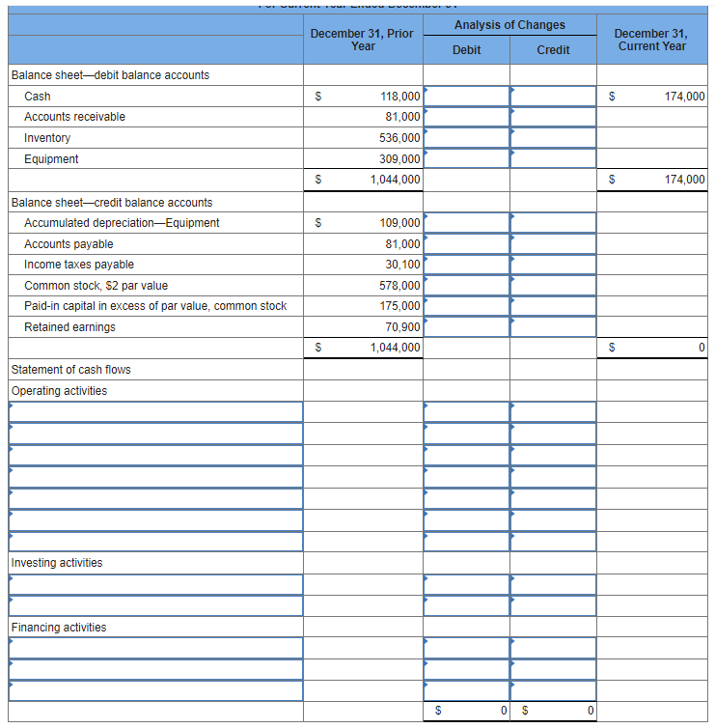Image resolution: width=715 pixels, height=728 pixels.
Task: Click credit accounts prior year total 1,044,000
Action: click(395, 348)
